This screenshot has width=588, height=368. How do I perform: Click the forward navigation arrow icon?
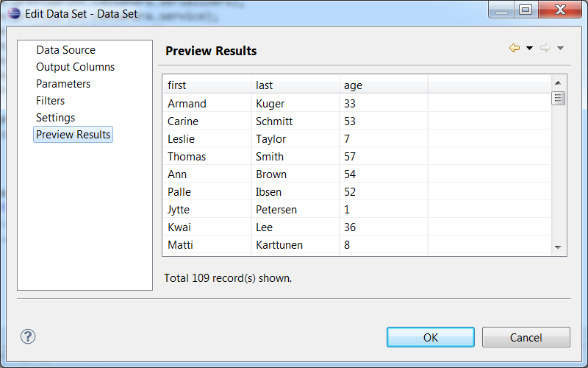tap(545, 48)
